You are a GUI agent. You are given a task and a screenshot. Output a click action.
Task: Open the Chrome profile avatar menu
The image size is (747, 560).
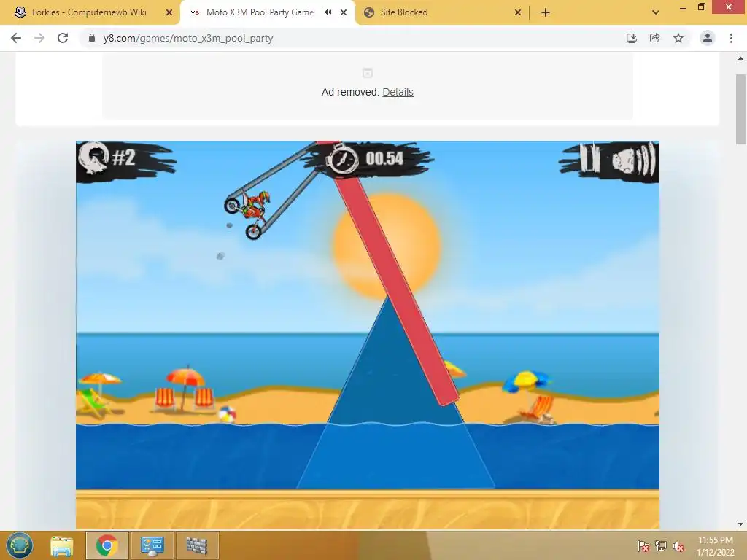[708, 38]
